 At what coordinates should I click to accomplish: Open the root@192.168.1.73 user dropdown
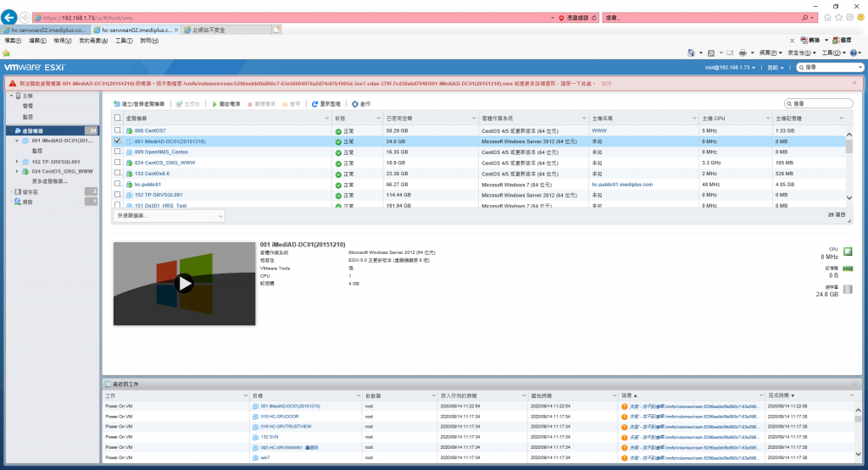(730, 68)
